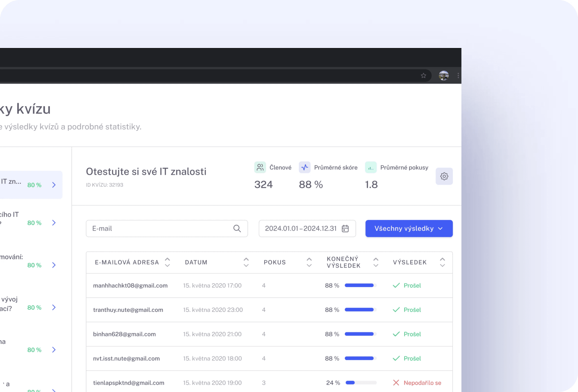Screen dimensions: 578x392
Task: Click the E-MAILOVÁ ADRESA column header
Action: [127, 262]
